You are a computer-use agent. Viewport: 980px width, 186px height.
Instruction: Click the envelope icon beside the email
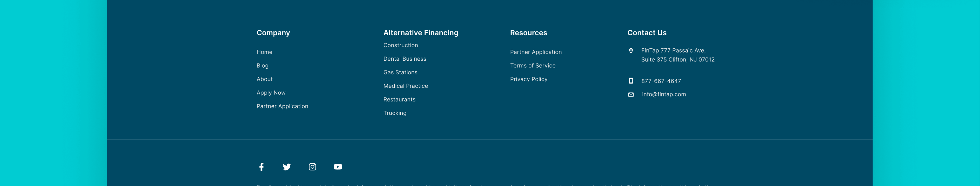[x=631, y=95]
